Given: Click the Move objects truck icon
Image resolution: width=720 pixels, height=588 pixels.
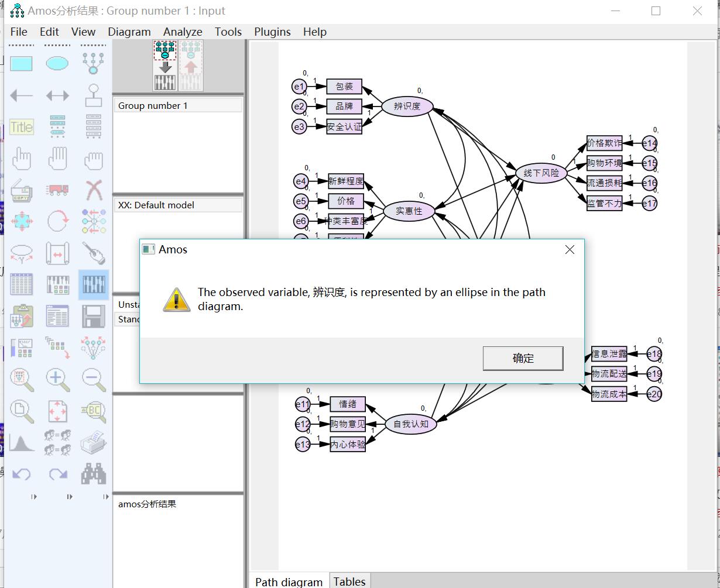Looking at the screenshot, I should [57, 190].
